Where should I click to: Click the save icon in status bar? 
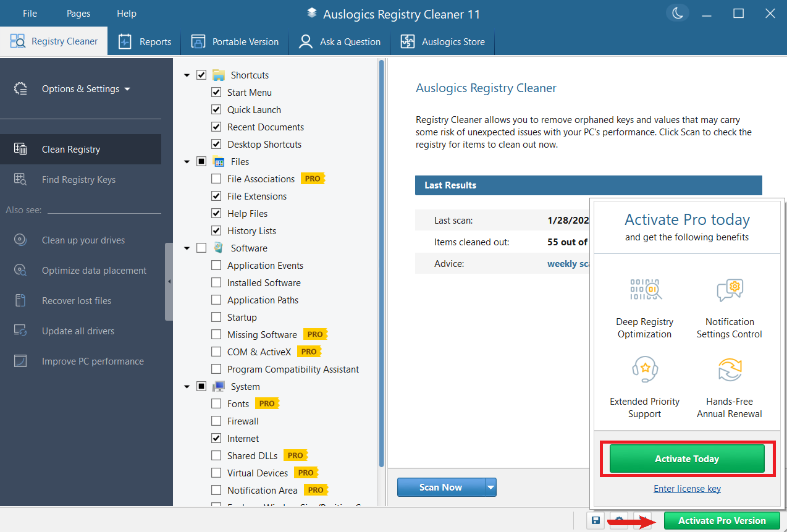pyautogui.click(x=596, y=520)
